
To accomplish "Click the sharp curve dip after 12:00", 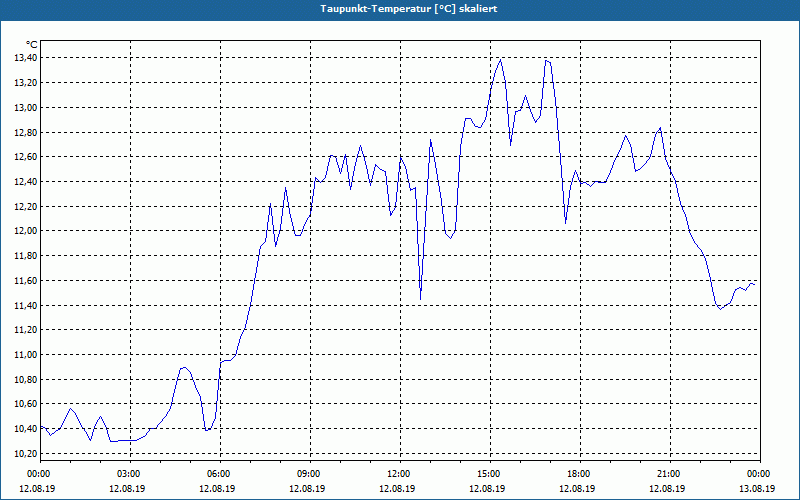I will click(420, 299).
